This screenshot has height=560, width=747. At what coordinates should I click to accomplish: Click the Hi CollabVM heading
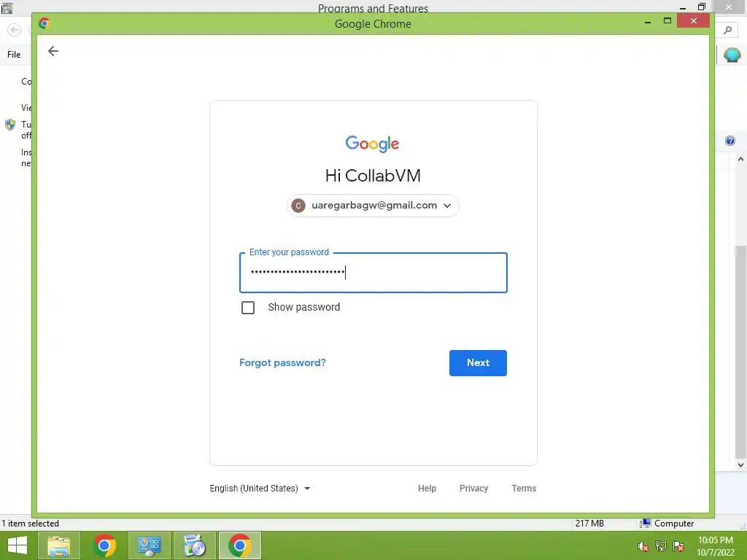(373, 176)
